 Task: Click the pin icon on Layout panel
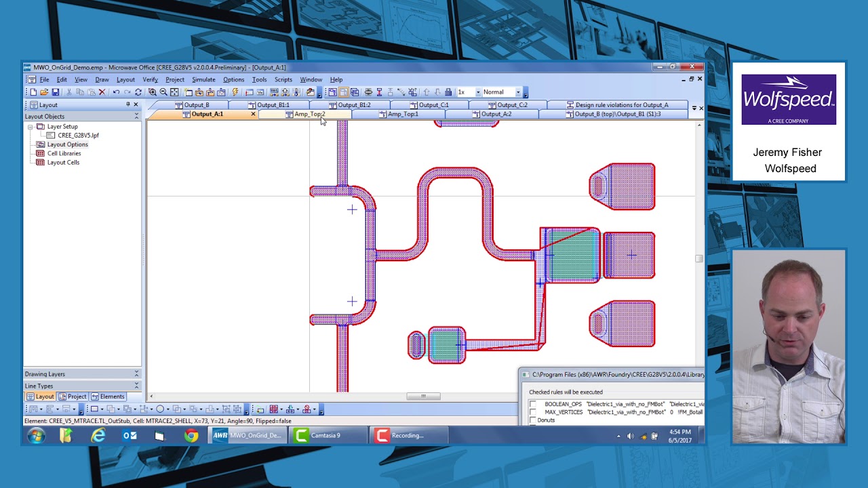[127, 105]
